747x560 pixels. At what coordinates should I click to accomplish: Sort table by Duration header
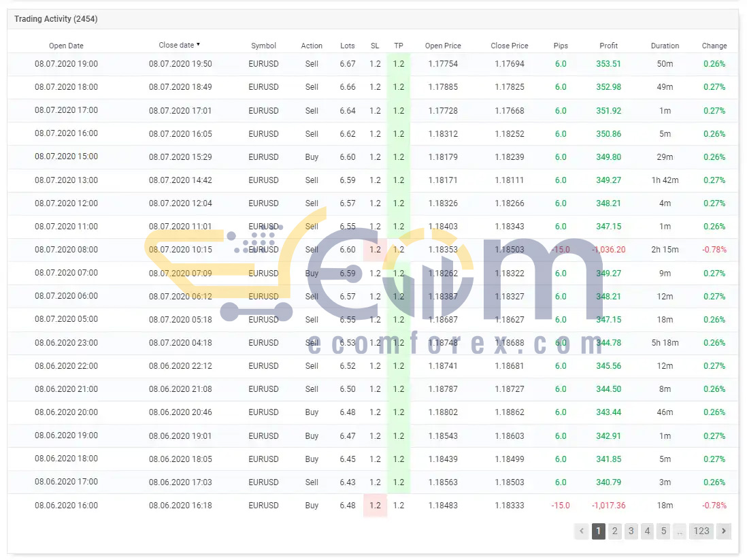tap(665, 46)
